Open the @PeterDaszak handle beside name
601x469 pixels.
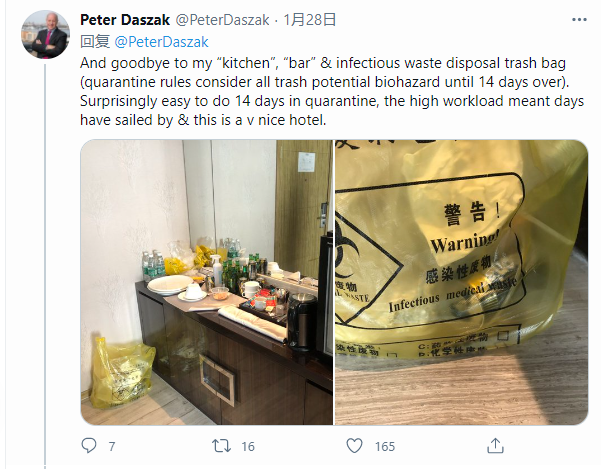coord(222,20)
